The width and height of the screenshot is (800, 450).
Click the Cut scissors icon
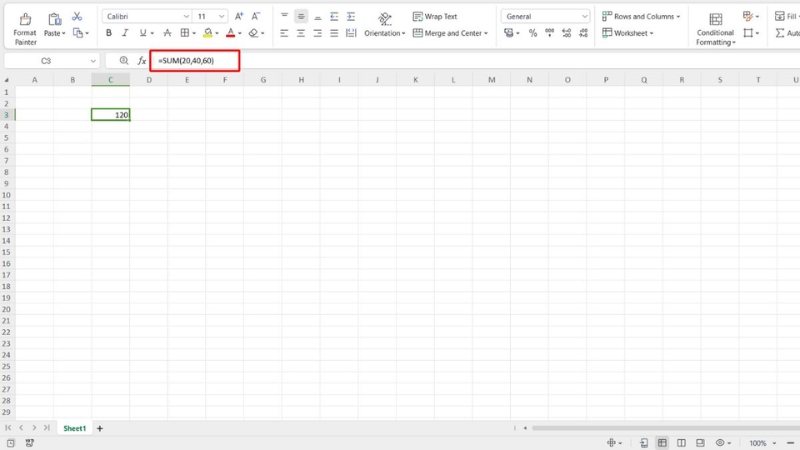coord(77,17)
